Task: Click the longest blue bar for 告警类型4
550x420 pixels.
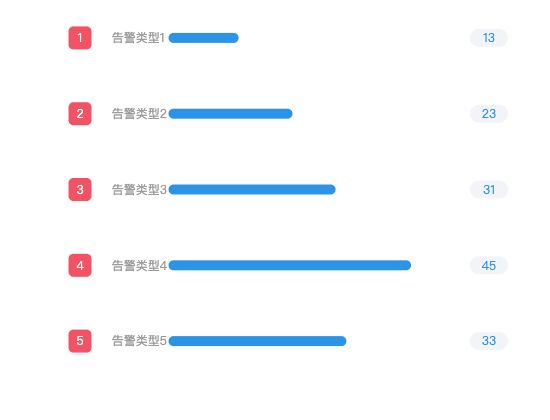Action: [x=290, y=265]
